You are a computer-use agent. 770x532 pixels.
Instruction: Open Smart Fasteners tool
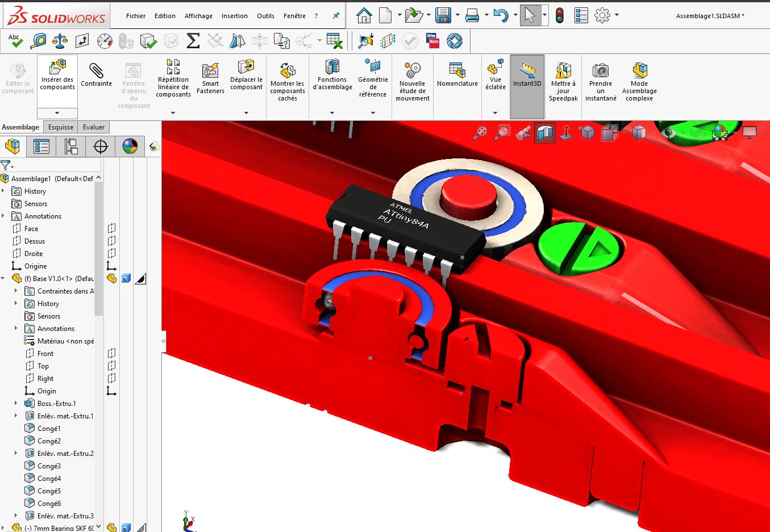[210, 79]
